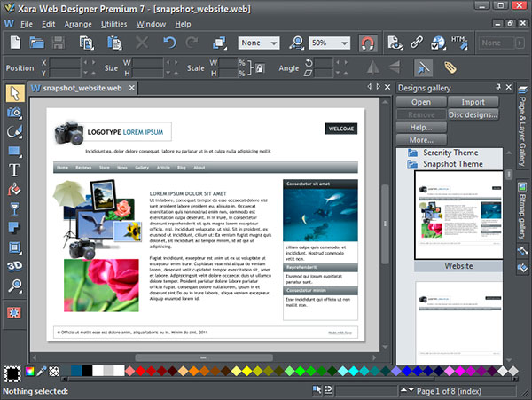Image resolution: width=532 pixels, height=400 pixels.
Task: Click the Export HTML icon
Action: click(459, 43)
